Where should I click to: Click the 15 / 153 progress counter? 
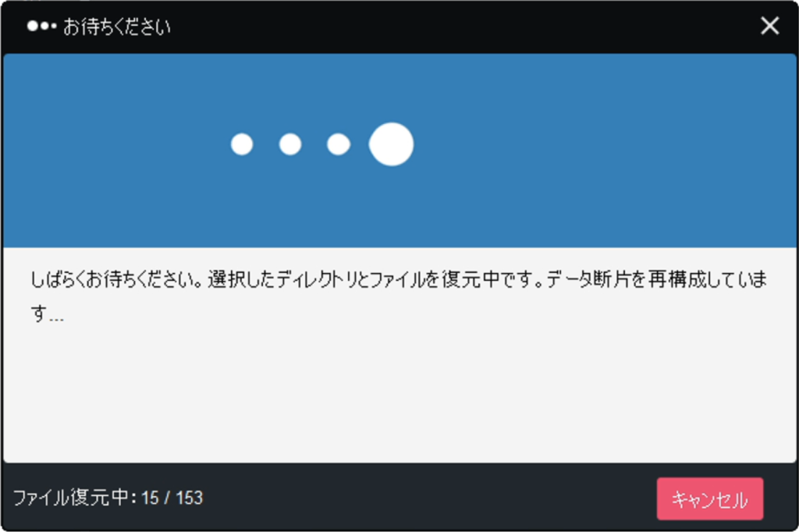(x=172, y=498)
